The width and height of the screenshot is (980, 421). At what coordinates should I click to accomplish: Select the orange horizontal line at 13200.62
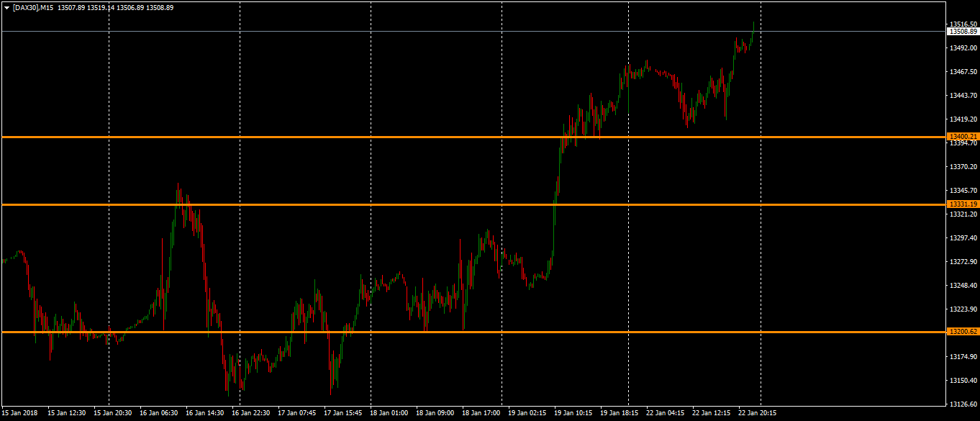473,332
